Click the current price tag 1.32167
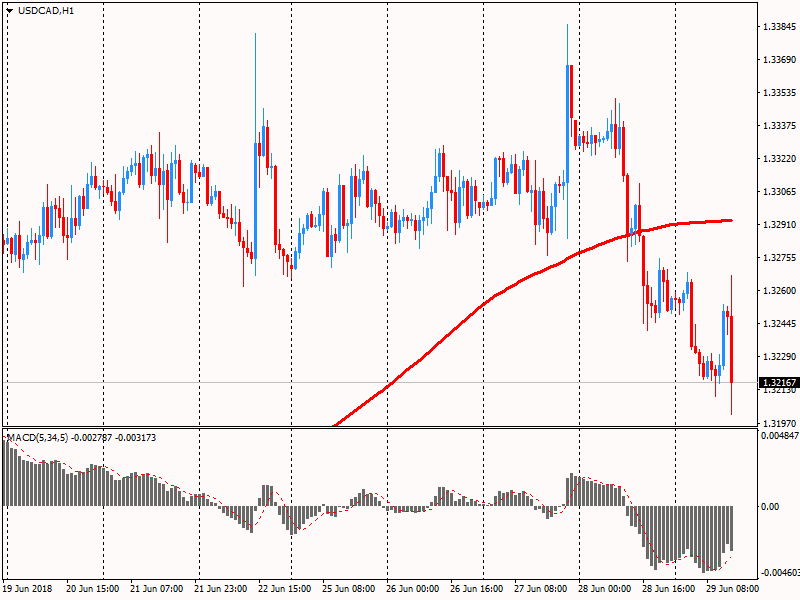Image resolution: width=800 pixels, height=600 pixels. (779, 383)
